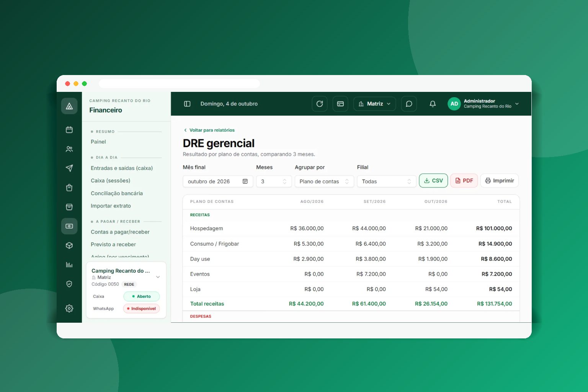The width and height of the screenshot is (588, 392).
Task: Click Voltar para relatórios link
Action: [x=209, y=130]
